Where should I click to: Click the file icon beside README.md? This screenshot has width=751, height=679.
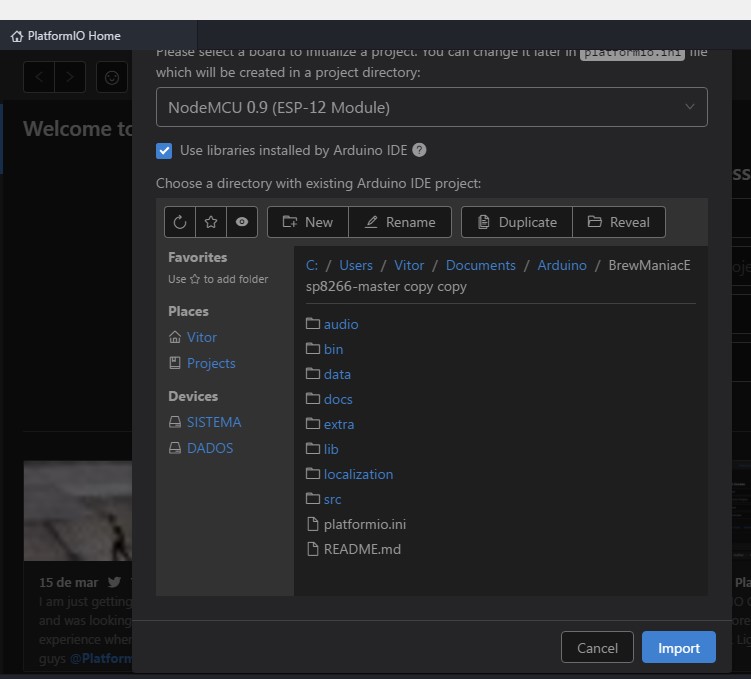[312, 549]
